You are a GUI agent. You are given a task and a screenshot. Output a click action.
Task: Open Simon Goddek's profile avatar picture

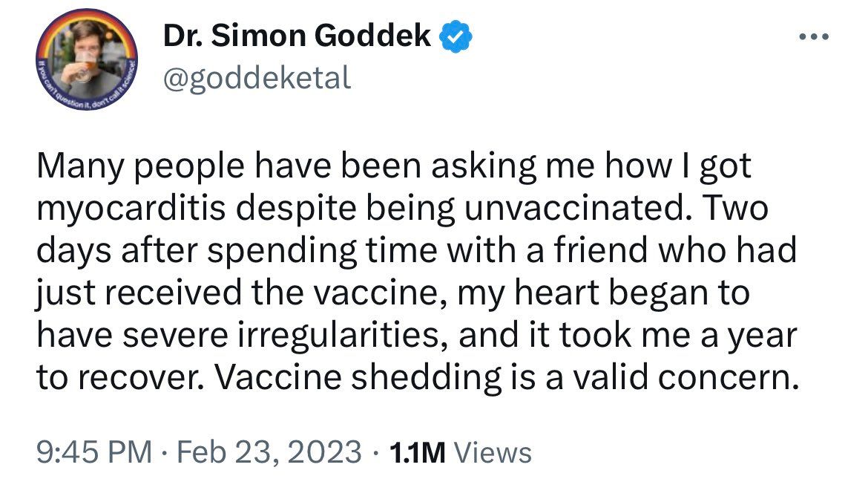pos(87,59)
